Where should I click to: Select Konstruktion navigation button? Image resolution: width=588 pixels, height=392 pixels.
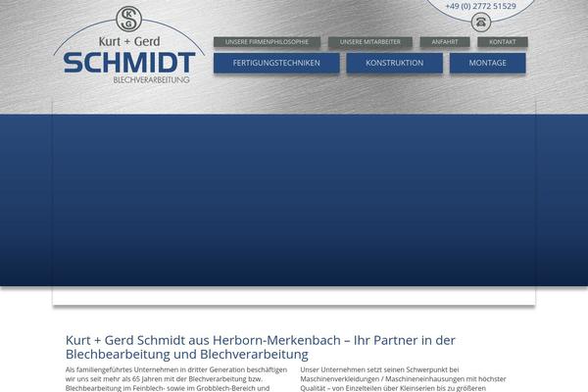(395, 63)
